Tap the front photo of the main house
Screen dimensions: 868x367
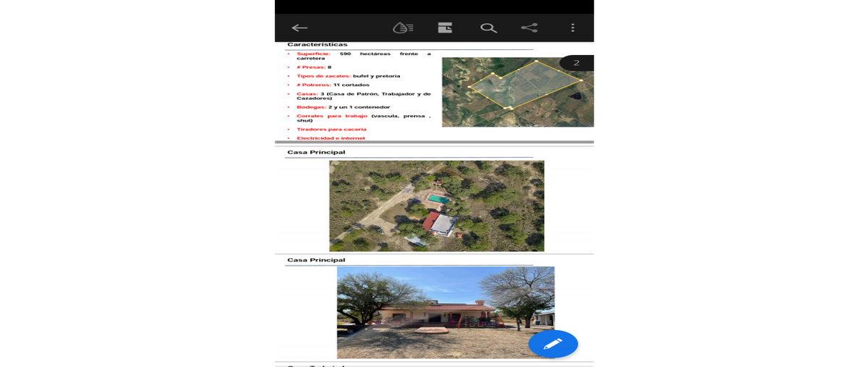tap(446, 313)
